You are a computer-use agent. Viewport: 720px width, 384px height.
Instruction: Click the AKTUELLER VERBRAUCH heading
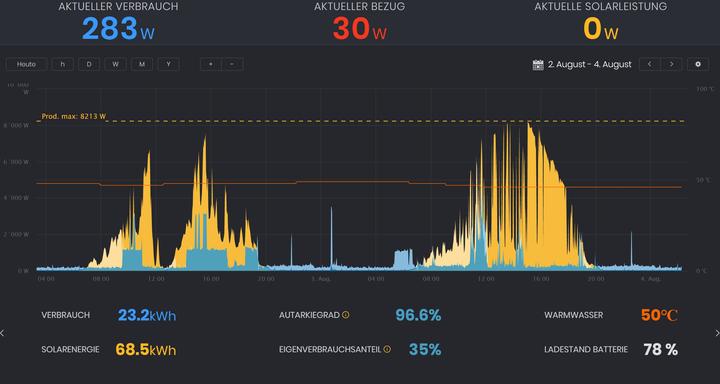click(x=118, y=7)
